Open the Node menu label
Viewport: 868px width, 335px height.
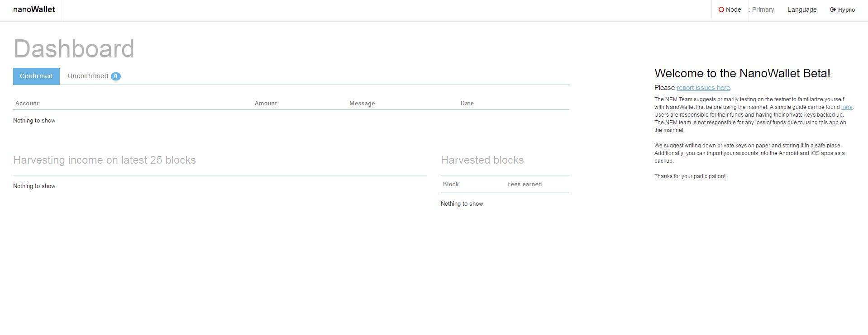[x=734, y=9]
